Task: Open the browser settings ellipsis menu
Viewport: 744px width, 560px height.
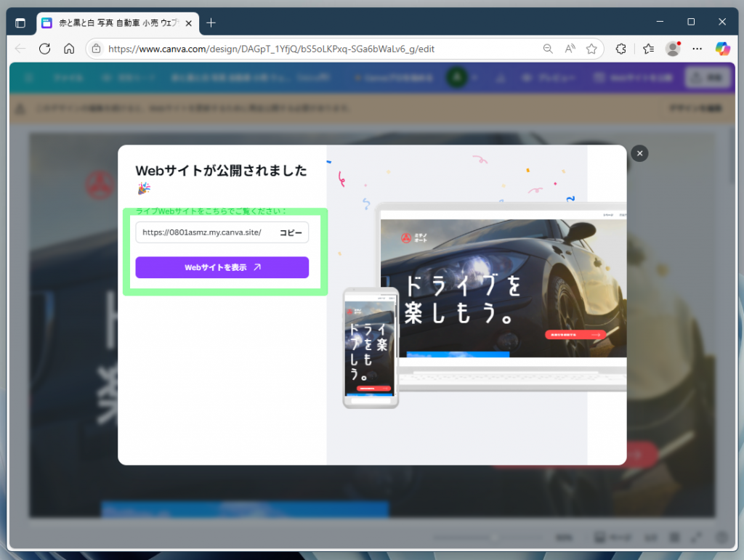Action: click(x=697, y=49)
